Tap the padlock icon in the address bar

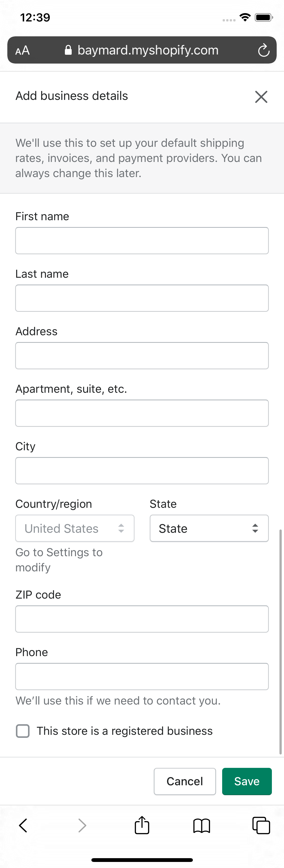click(x=68, y=49)
